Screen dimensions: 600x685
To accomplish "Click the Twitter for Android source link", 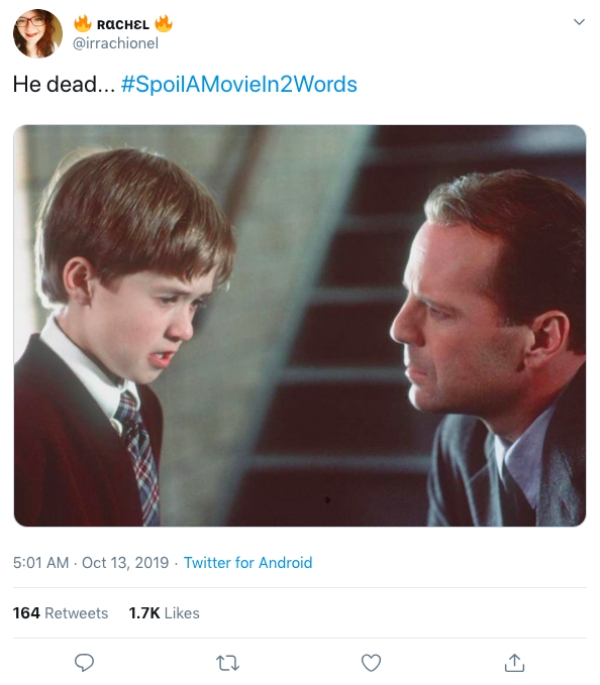I will [248, 563].
